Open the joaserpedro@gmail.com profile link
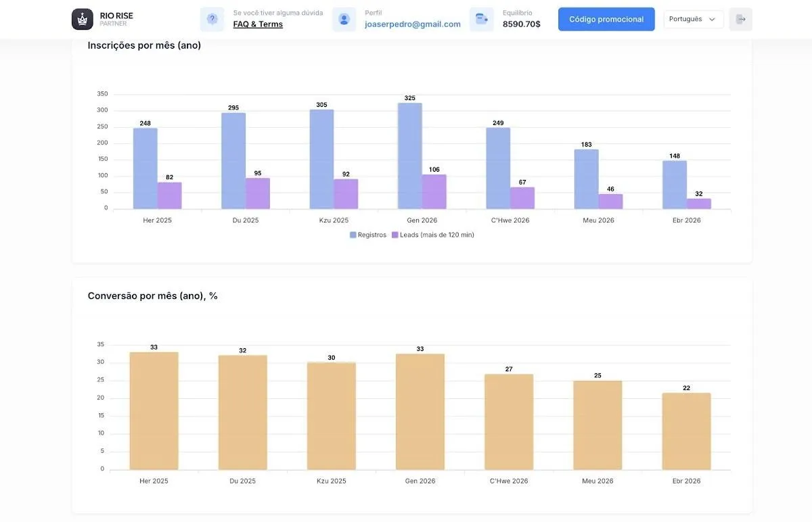This screenshot has height=522, width=812. [413, 24]
